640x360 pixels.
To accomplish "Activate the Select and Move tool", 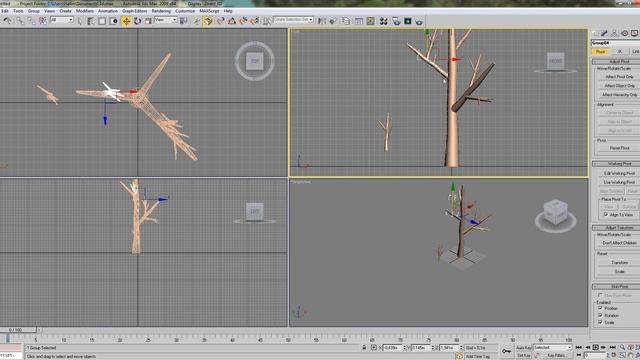I will 126,21.
